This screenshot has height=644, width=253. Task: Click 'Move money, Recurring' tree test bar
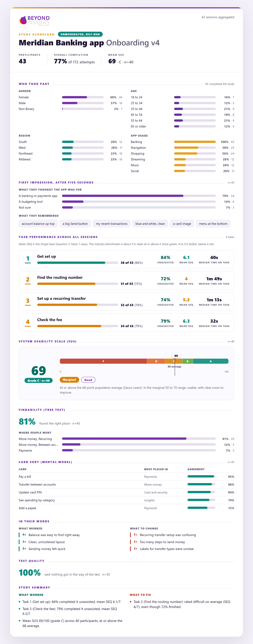click(x=139, y=439)
